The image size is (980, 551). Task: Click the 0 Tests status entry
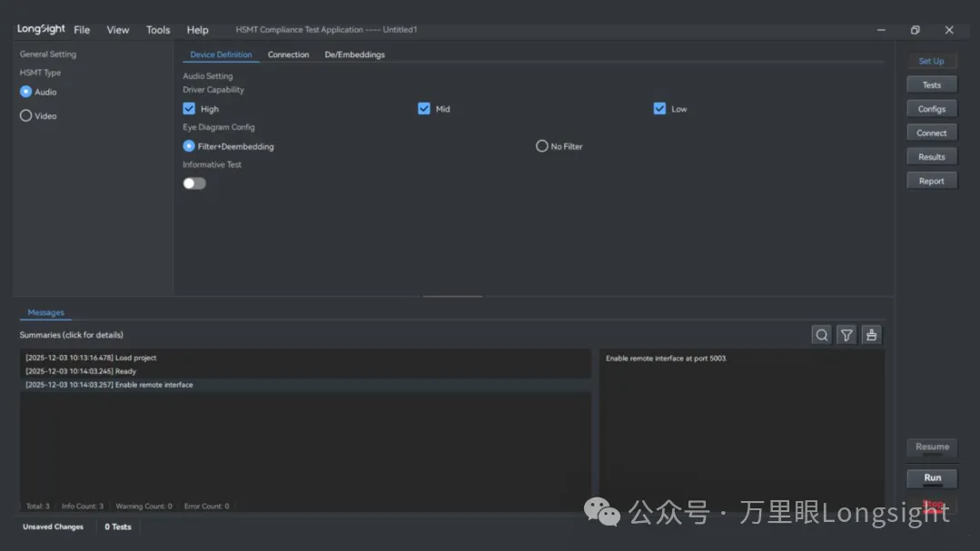coord(117,526)
